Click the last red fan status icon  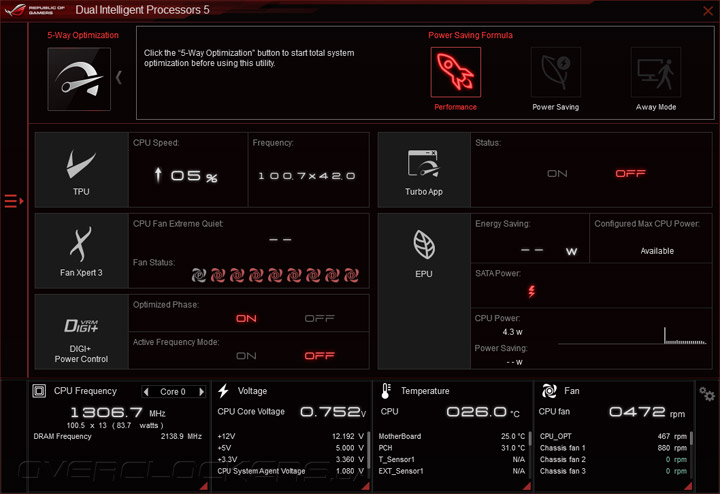pyautogui.click(x=351, y=275)
